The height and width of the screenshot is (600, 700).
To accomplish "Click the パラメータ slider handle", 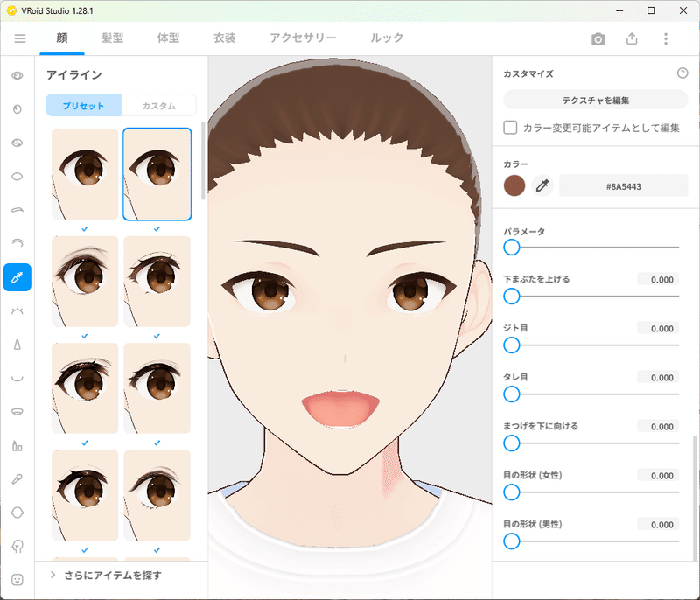I will [x=512, y=248].
